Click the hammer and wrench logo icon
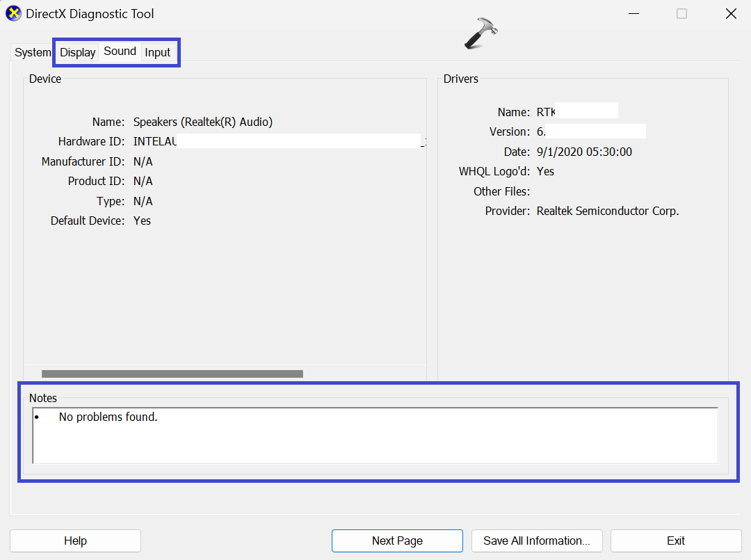Image resolution: width=751 pixels, height=560 pixels. point(481,33)
